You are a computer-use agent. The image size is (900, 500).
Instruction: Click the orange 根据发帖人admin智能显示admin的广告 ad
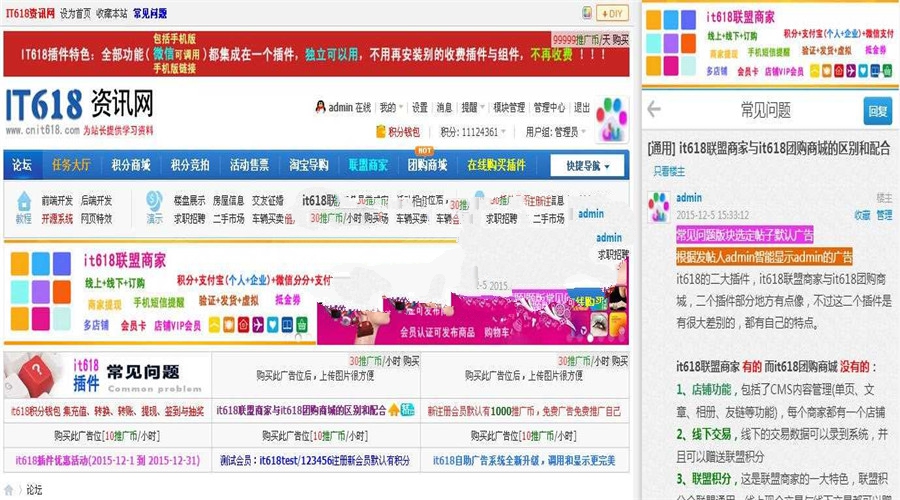click(764, 256)
